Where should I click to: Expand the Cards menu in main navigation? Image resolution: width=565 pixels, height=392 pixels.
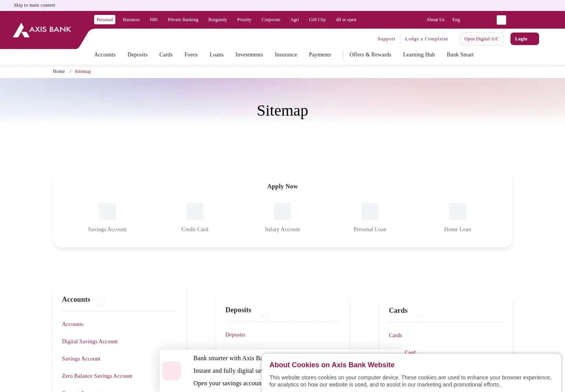tap(166, 54)
